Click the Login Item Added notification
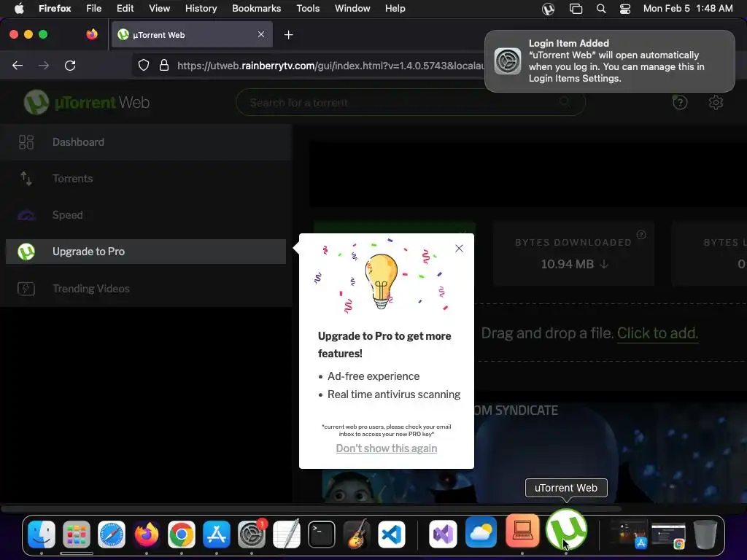Screen dimensions: 747x560 pos(609,61)
